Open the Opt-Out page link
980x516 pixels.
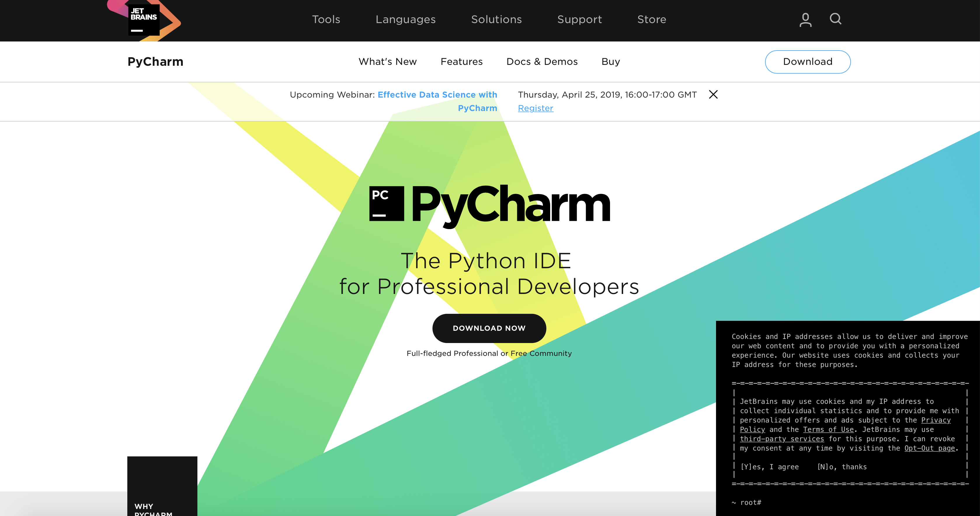point(929,448)
